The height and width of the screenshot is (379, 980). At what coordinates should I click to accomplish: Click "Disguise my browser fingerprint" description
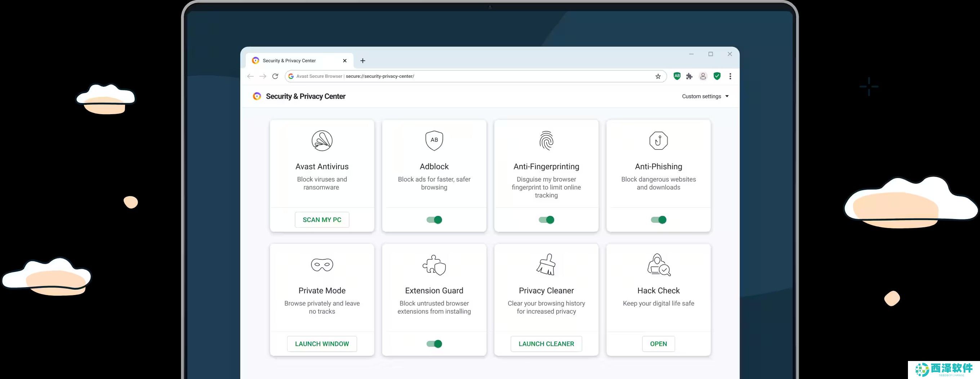pos(546,187)
